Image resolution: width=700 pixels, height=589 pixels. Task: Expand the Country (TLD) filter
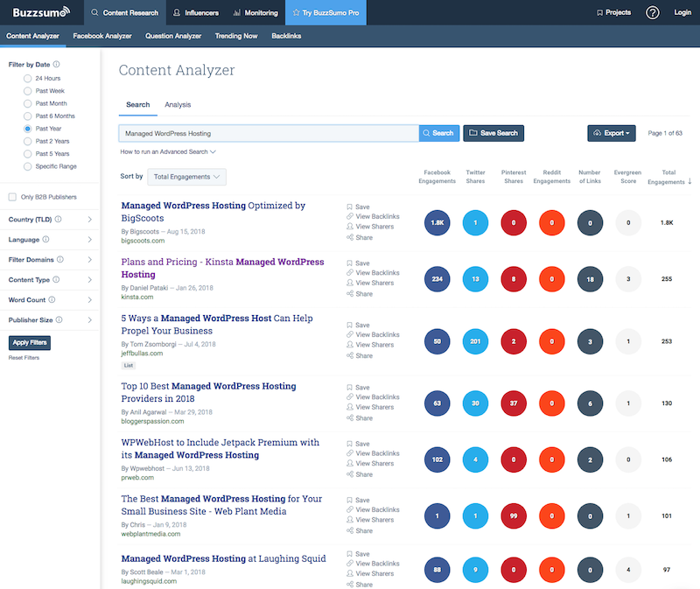[x=50, y=220]
